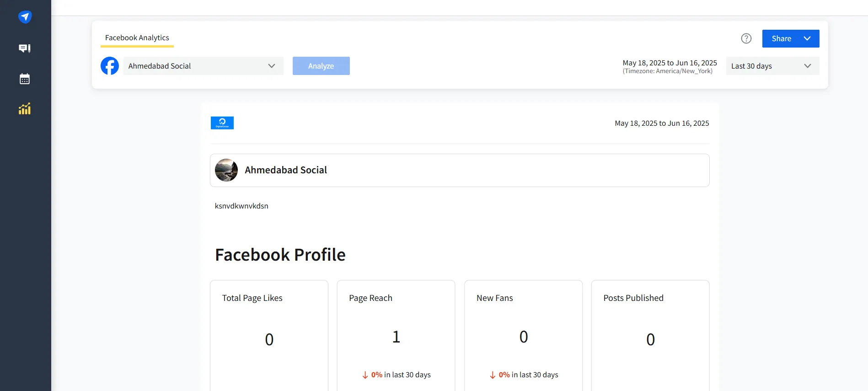868x391 pixels.
Task: Click the report header date range text
Action: [662, 123]
